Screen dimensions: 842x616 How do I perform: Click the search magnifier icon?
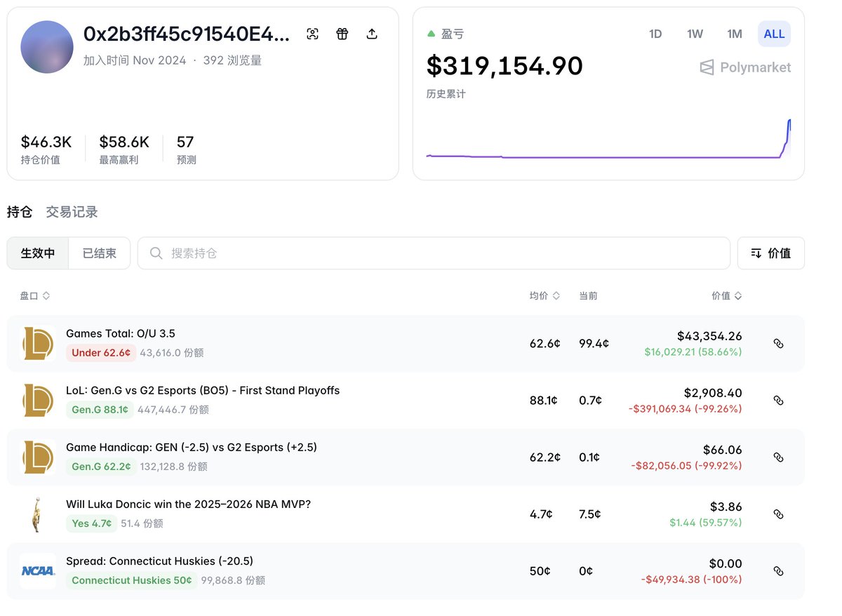point(156,253)
